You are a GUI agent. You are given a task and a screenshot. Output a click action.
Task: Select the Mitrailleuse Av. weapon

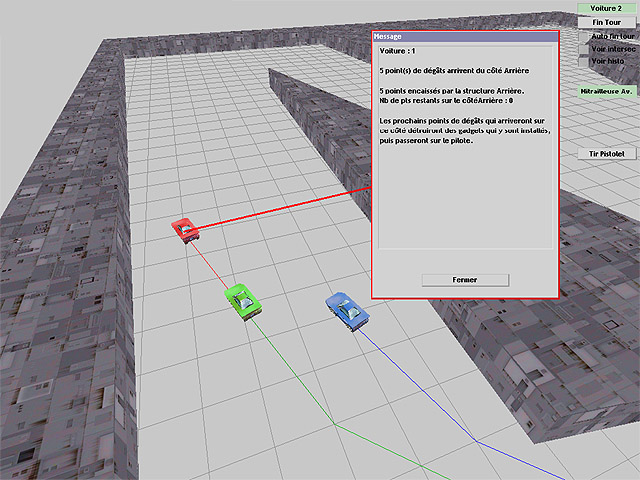[607, 91]
